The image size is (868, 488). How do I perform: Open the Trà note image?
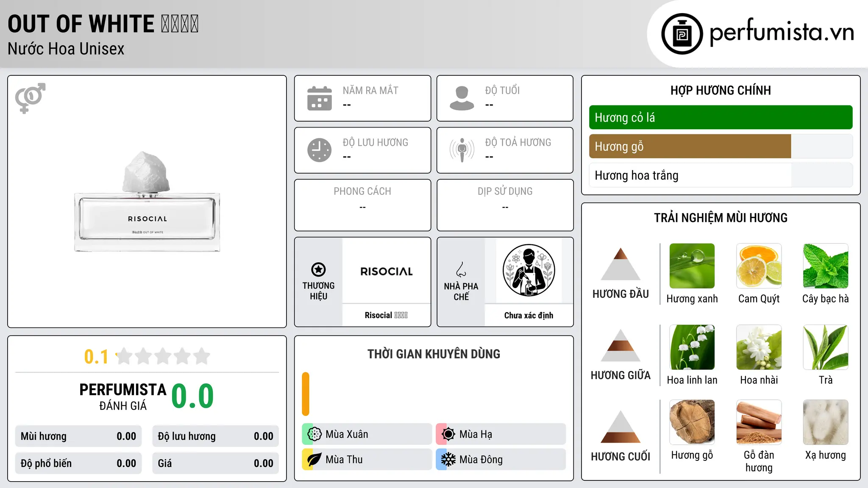click(826, 347)
